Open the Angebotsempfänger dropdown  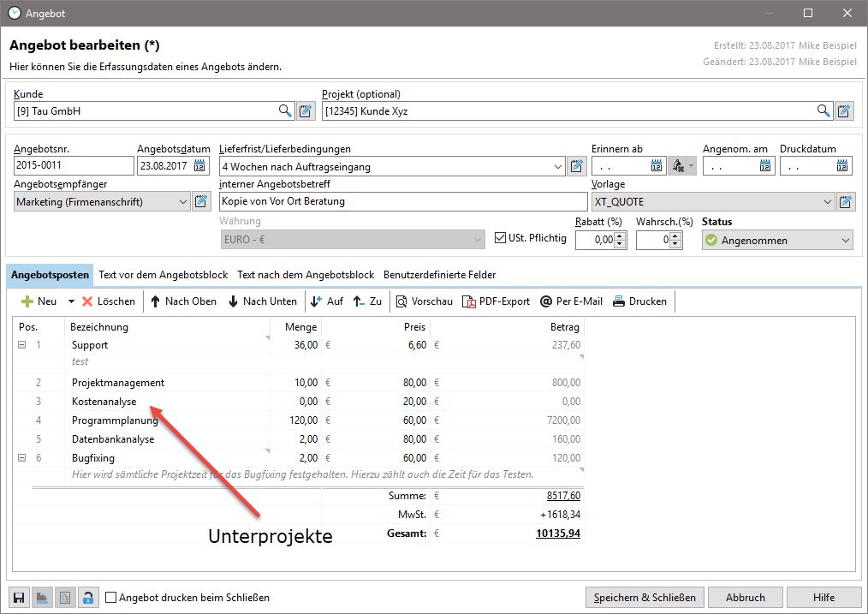182,202
